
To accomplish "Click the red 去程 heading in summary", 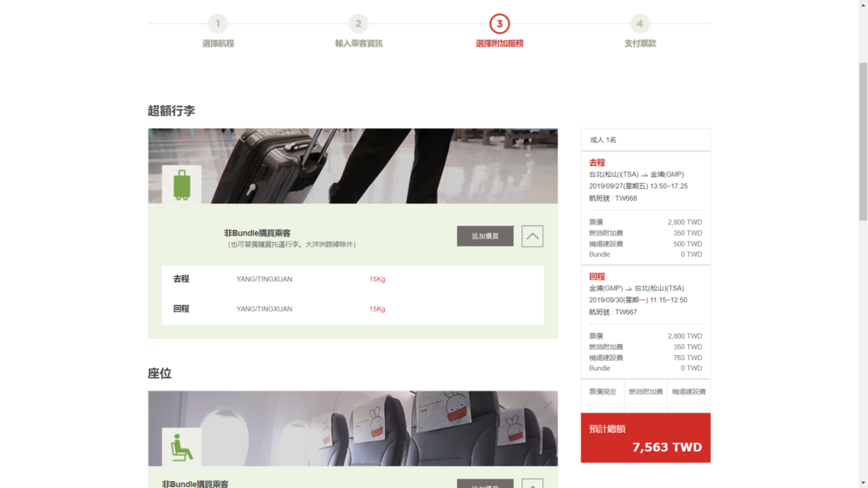I will 597,163.
